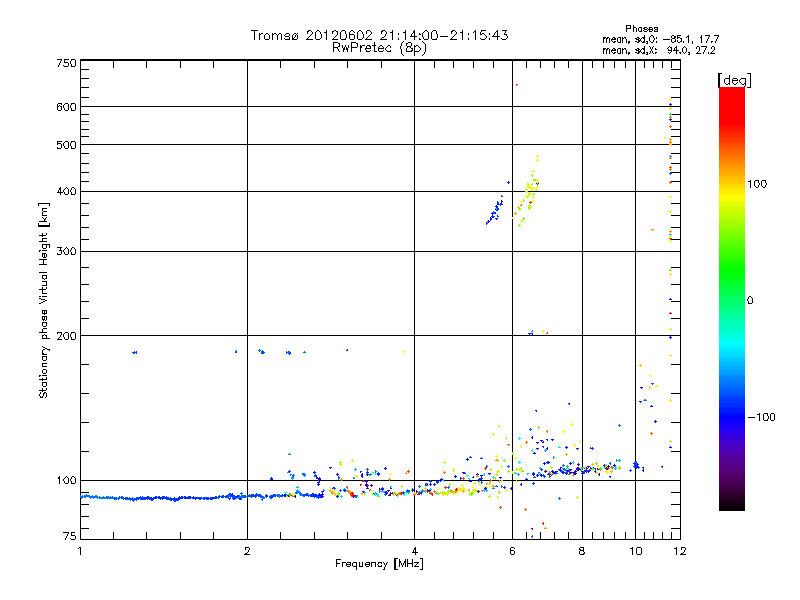Select the 'mean, sd,O: -85.1, 17.7' line
Screen dimensions: 800x600
(661, 39)
